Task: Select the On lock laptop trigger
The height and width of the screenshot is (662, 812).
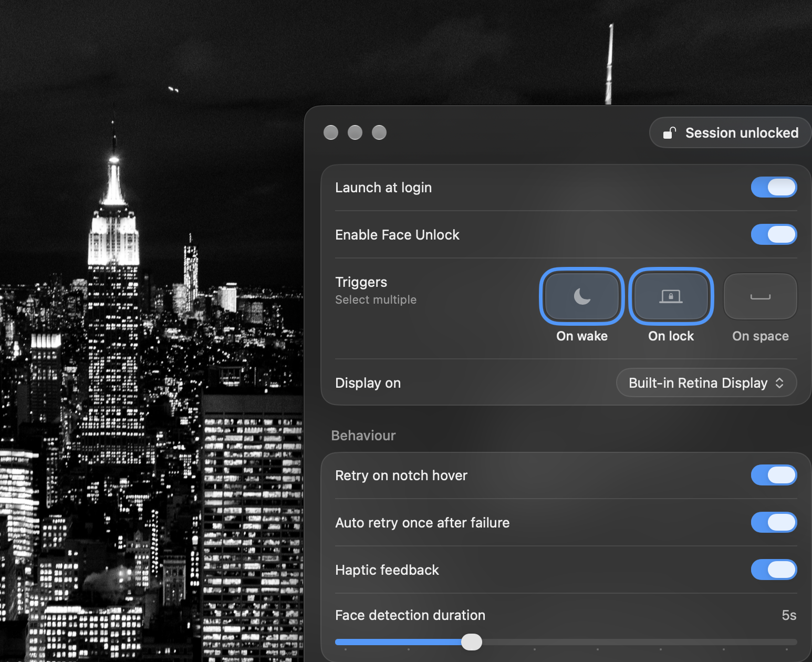Action: (671, 296)
